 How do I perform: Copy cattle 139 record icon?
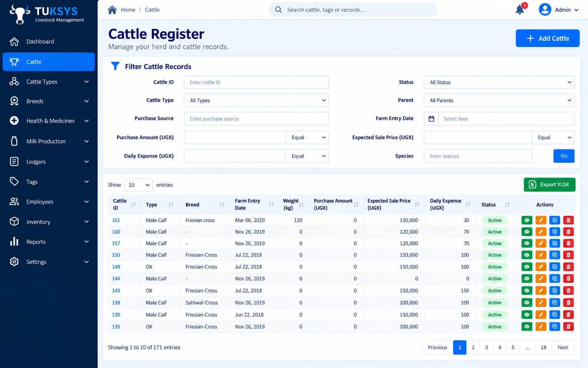click(x=555, y=303)
